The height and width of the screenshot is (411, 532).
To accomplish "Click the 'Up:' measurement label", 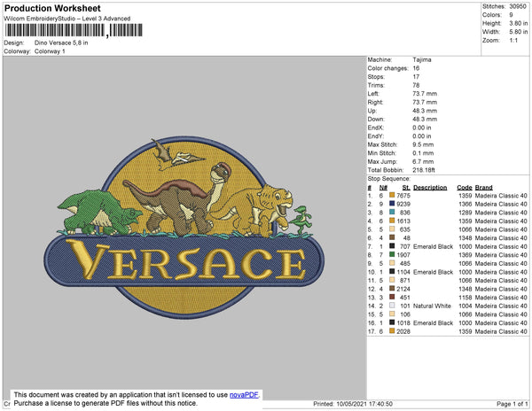I will click(372, 111).
